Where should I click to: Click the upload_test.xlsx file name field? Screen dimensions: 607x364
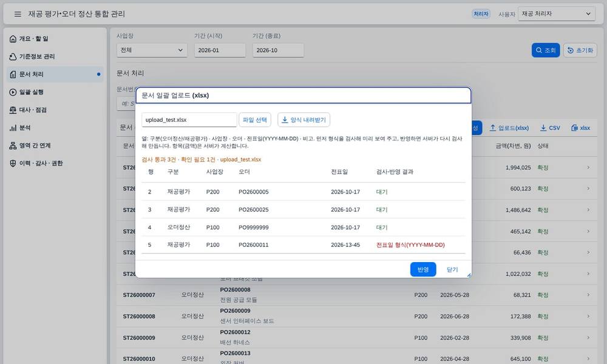(189, 120)
